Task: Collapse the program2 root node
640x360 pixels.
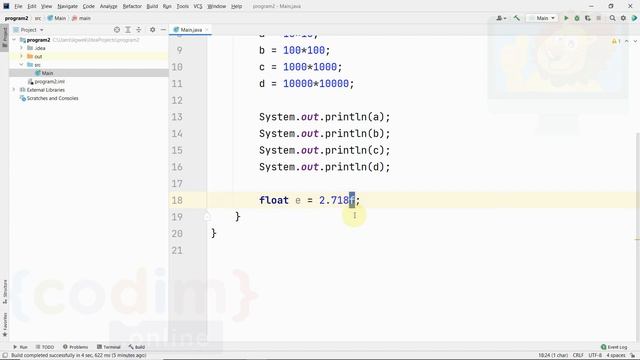Action: pos(14,40)
